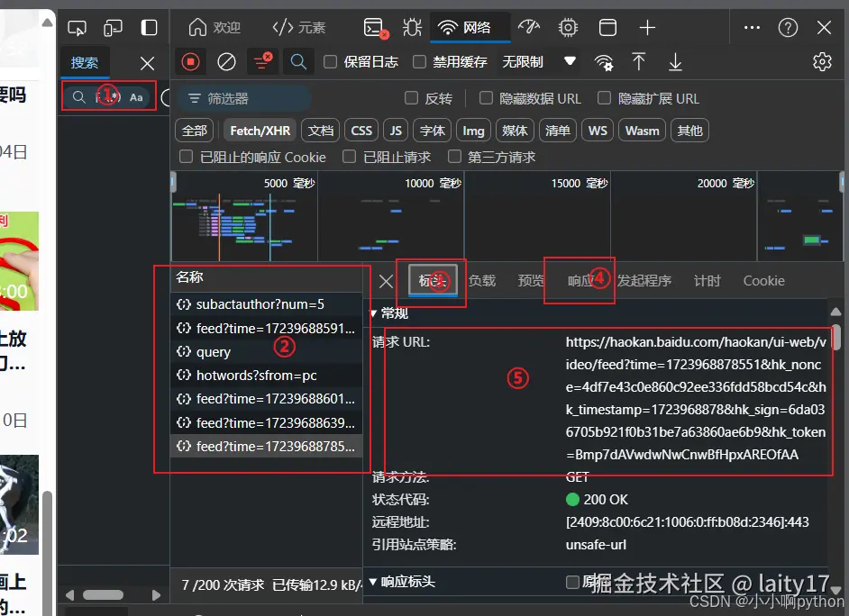Open network conditions via the wifi icon
Image resolution: width=849 pixels, height=616 pixels.
602,61
